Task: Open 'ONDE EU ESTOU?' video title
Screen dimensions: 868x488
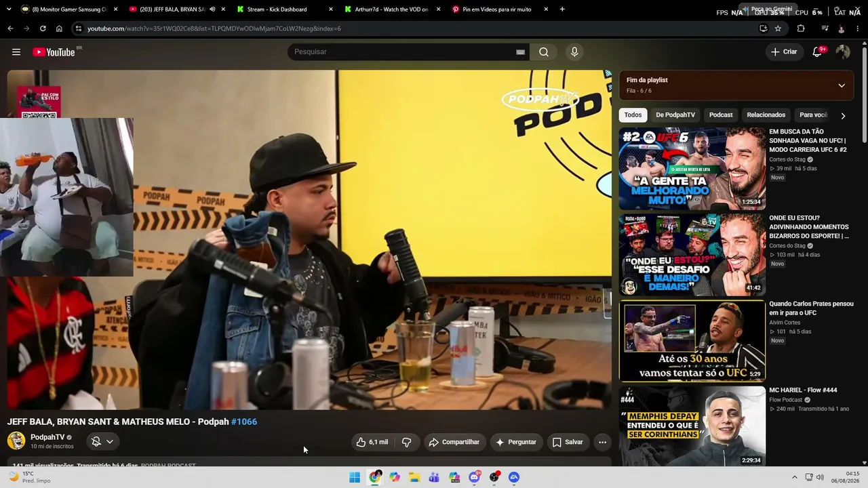Action: coord(809,227)
